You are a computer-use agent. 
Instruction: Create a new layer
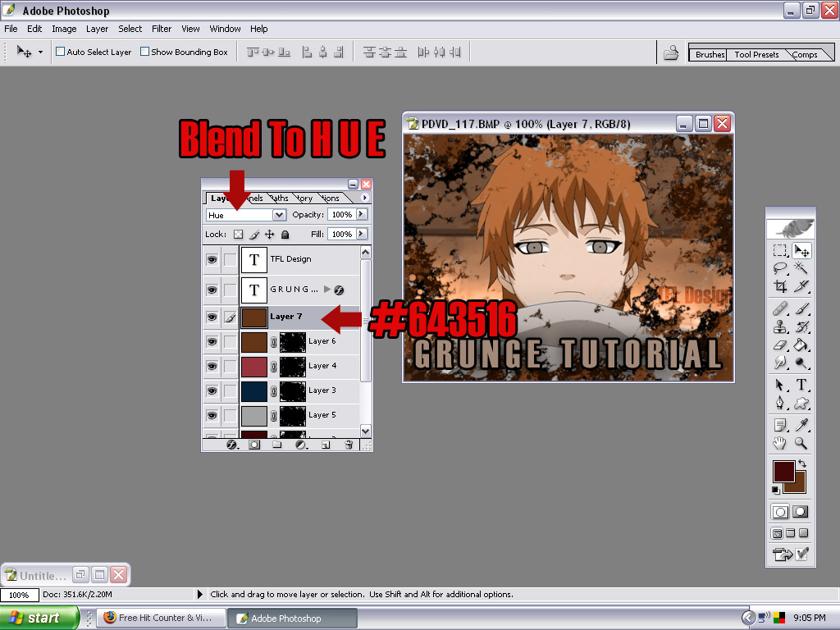click(x=325, y=445)
